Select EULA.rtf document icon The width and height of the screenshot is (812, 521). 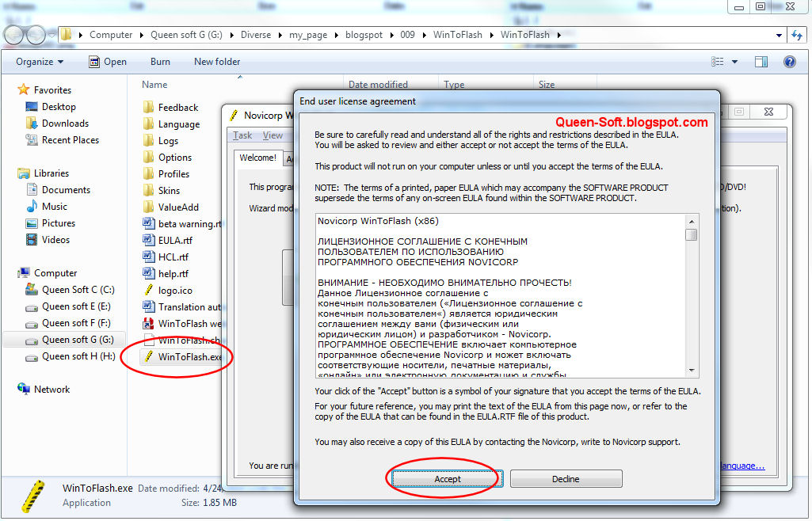pos(149,240)
